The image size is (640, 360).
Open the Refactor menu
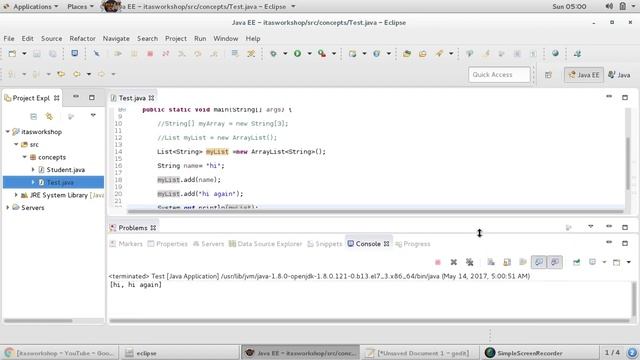pos(82,38)
